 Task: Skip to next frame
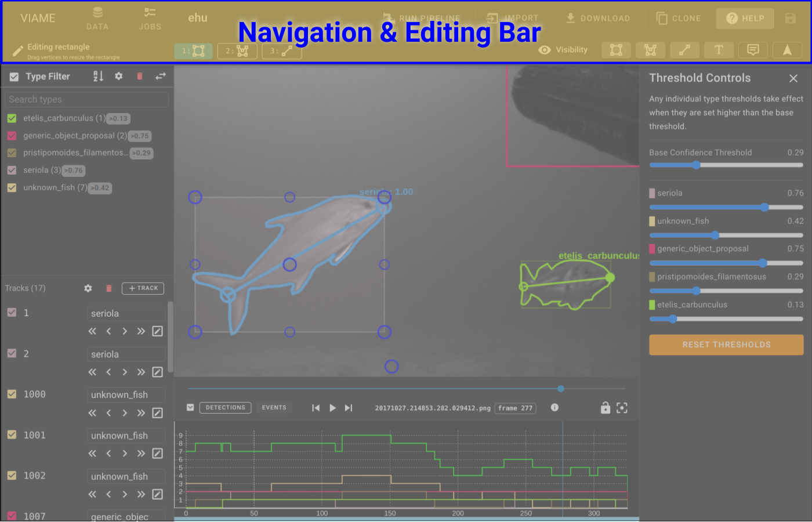349,408
